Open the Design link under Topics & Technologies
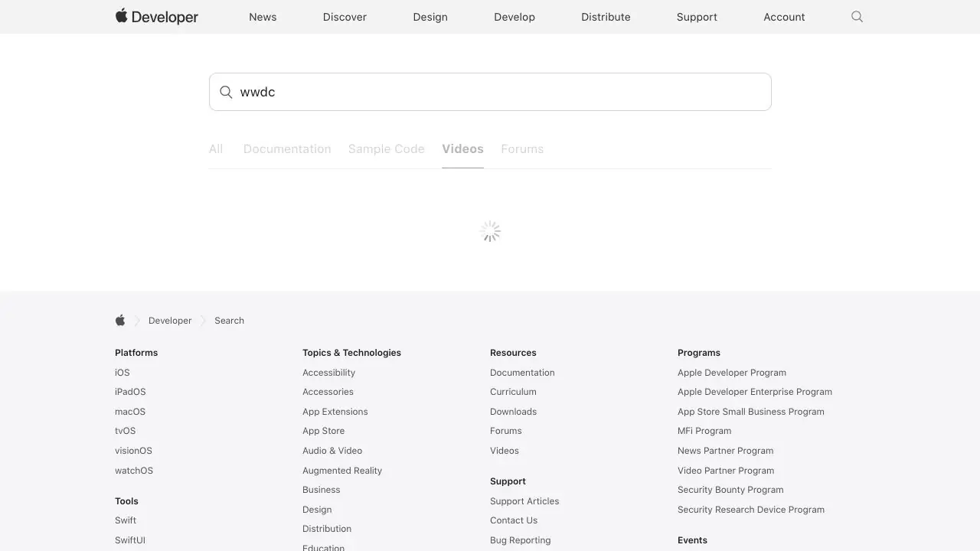This screenshot has height=551, width=980. point(317,510)
